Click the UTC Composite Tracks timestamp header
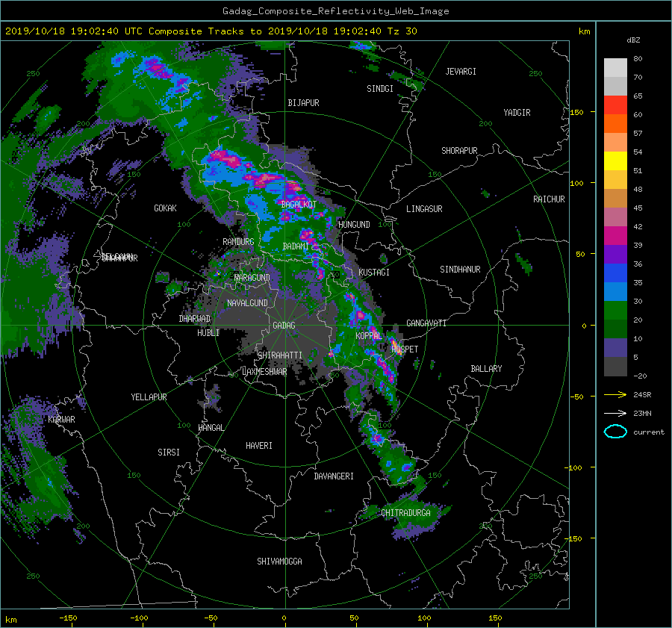The image size is (672, 628). (212, 31)
